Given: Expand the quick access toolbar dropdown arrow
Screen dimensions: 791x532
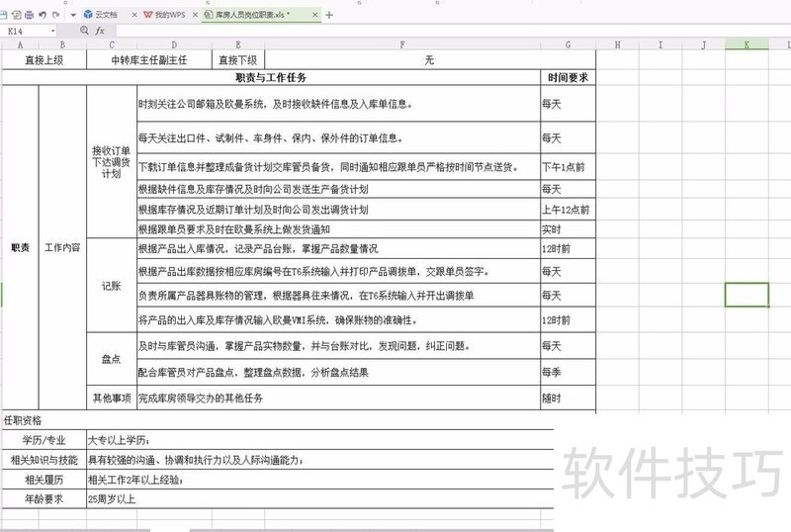Looking at the screenshot, I should pos(75,15).
